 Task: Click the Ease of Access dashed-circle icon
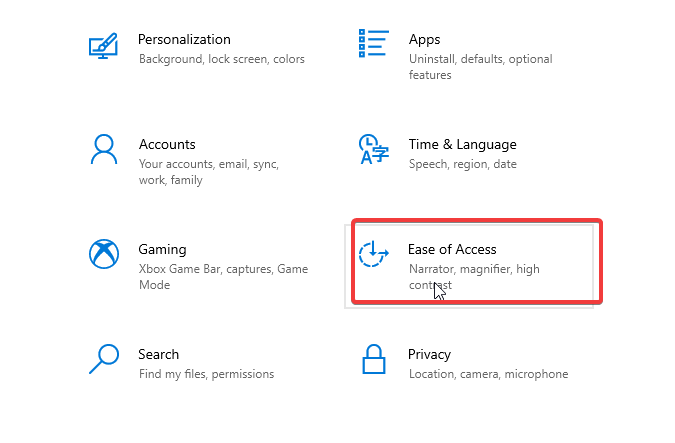pos(374,254)
